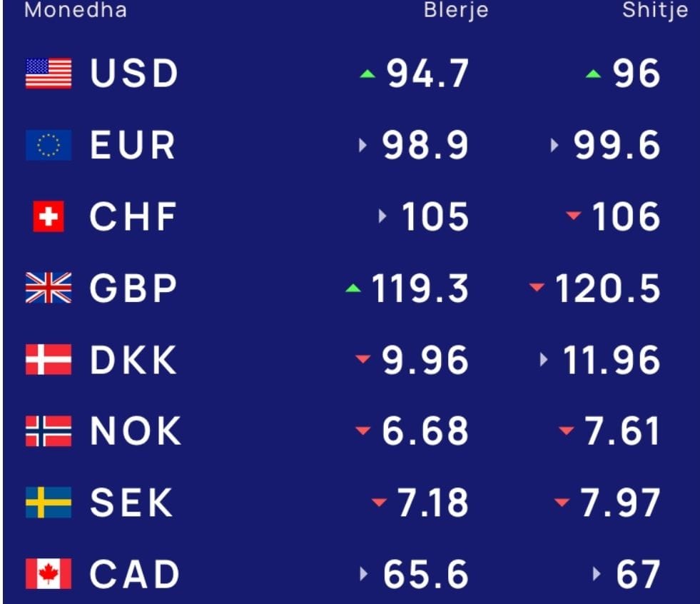Click gray arrow beside EUR 99.6
This screenshot has width=700, height=604.
[x=554, y=146]
